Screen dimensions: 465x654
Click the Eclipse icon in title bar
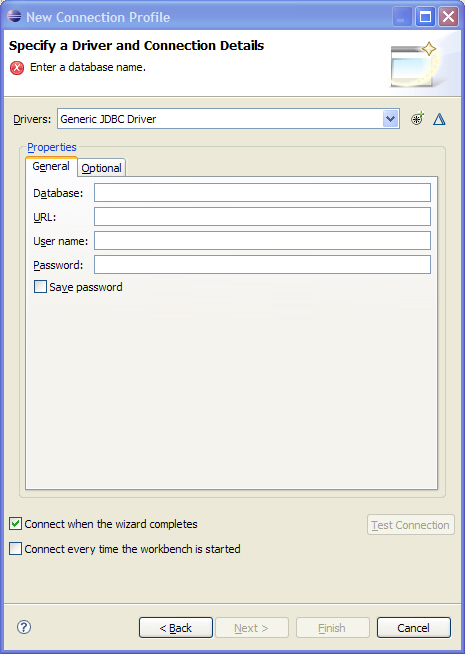tap(14, 17)
